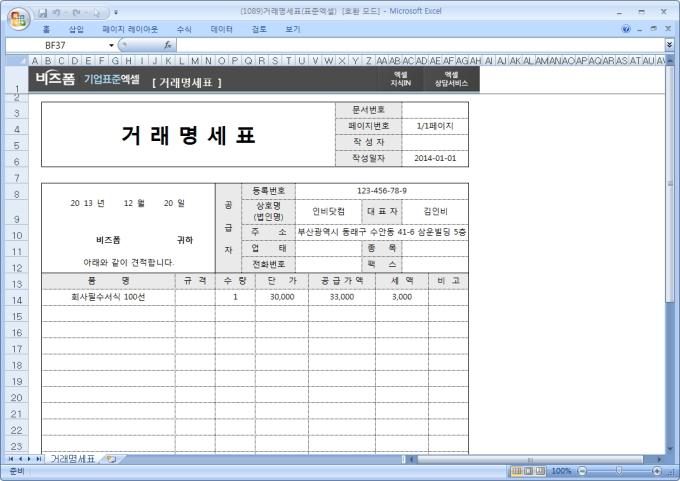The height and width of the screenshot is (481, 680).
Task: Open the Office button menu
Action: pos(18,18)
